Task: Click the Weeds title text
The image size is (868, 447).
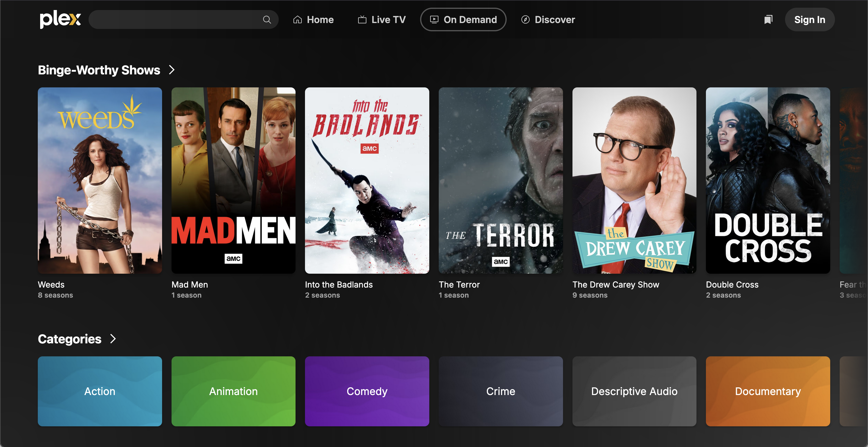Action: tap(51, 285)
